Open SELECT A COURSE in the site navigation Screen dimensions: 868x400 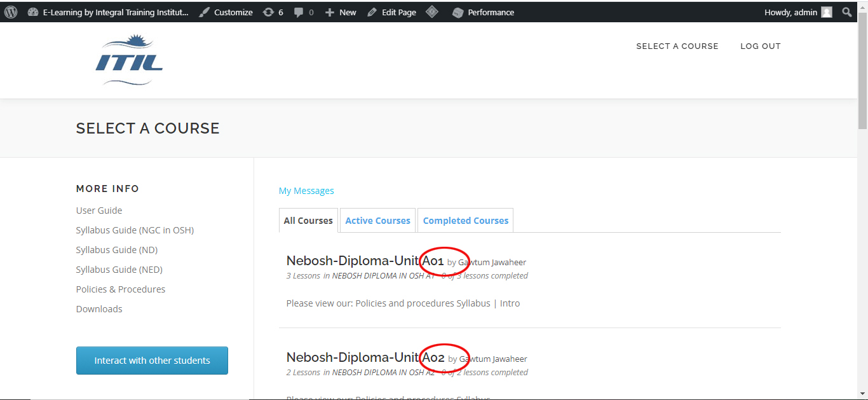click(677, 46)
